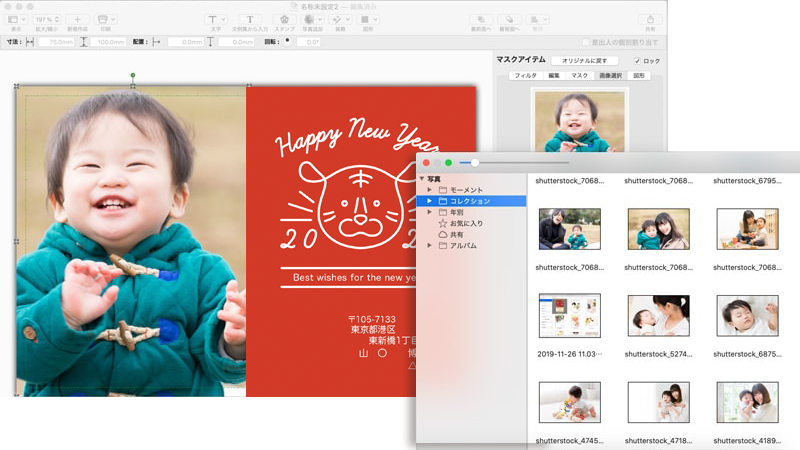
Task: Select the アルバム folder row
Action: pos(472,245)
